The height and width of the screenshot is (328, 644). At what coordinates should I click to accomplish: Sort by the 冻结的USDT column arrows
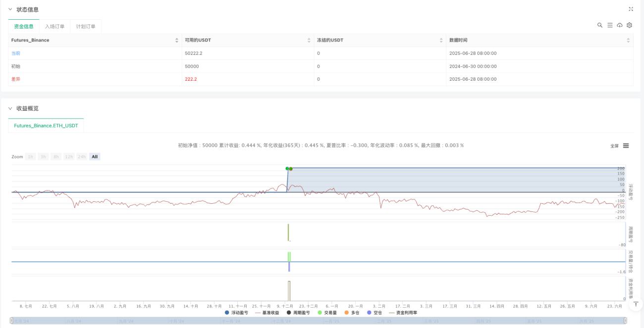click(441, 40)
